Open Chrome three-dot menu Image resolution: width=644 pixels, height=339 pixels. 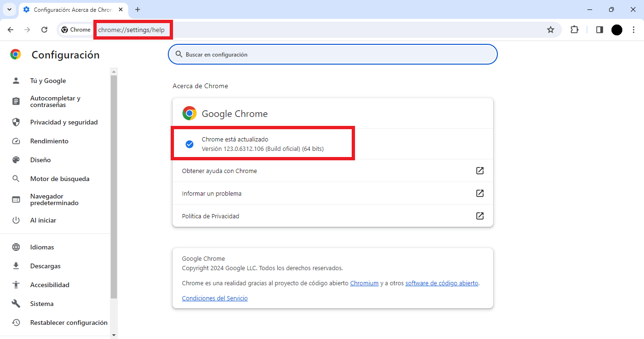pos(634,30)
